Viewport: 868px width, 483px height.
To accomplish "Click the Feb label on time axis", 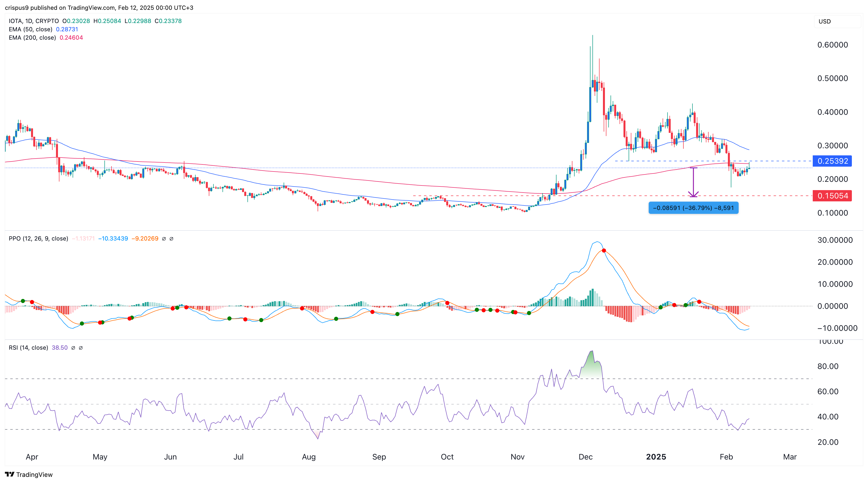I will tap(726, 457).
